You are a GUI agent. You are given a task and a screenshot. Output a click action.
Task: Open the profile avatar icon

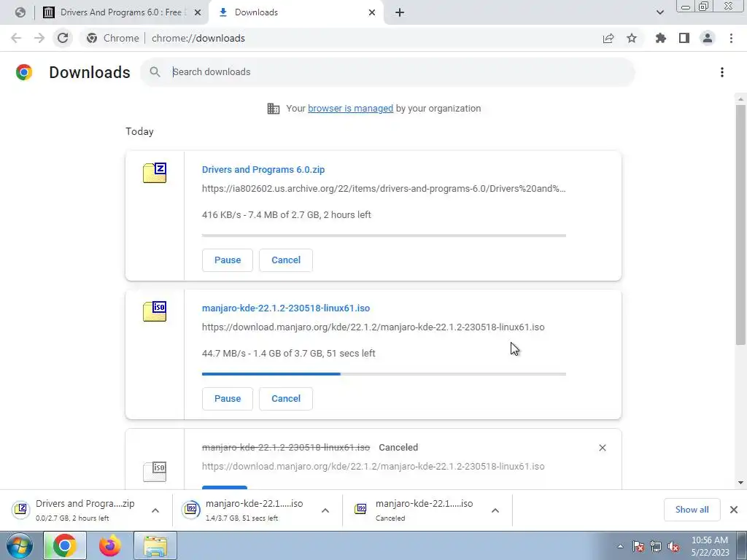pos(708,38)
